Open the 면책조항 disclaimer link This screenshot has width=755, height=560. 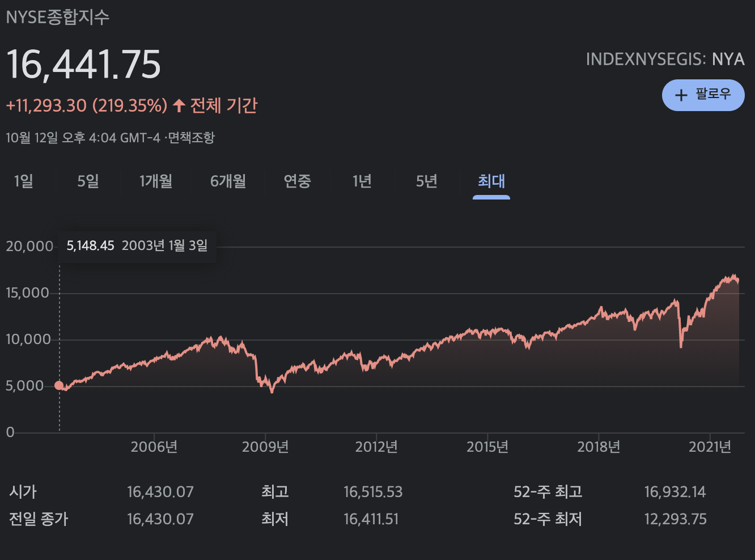[192, 138]
